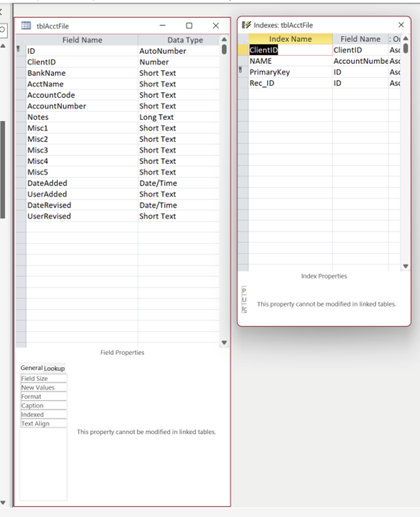Click the row selector for Misc2 field

point(21,139)
